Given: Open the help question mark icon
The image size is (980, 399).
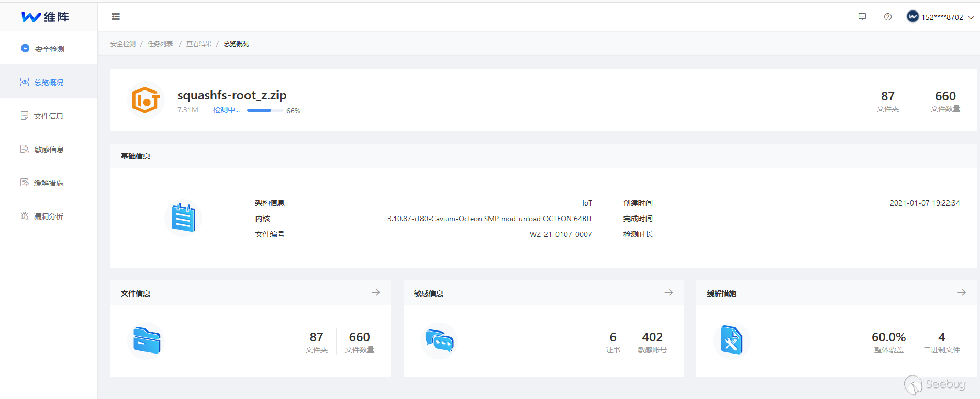Looking at the screenshot, I should coord(888,17).
